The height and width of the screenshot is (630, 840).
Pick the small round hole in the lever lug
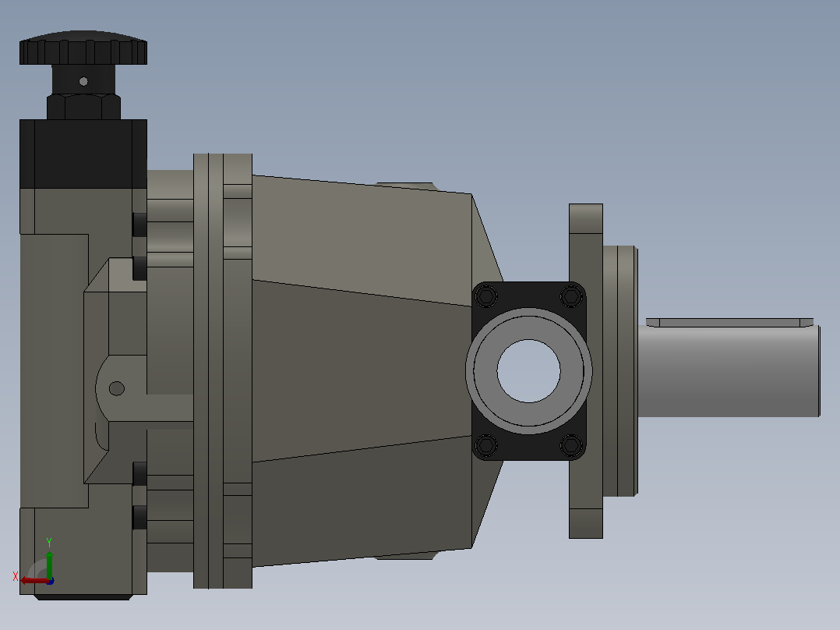tap(117, 389)
